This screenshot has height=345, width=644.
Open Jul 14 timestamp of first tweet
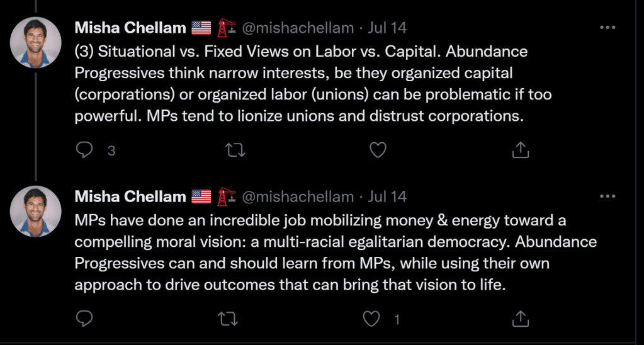387,28
